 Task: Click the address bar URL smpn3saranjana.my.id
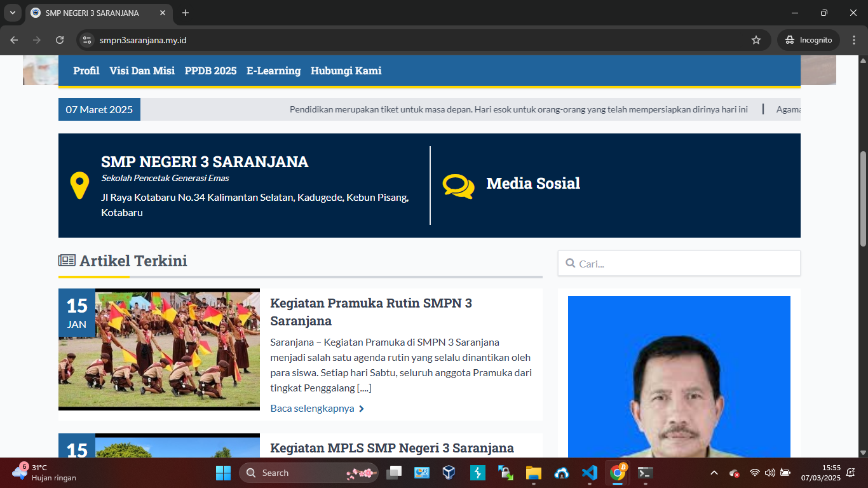(143, 40)
